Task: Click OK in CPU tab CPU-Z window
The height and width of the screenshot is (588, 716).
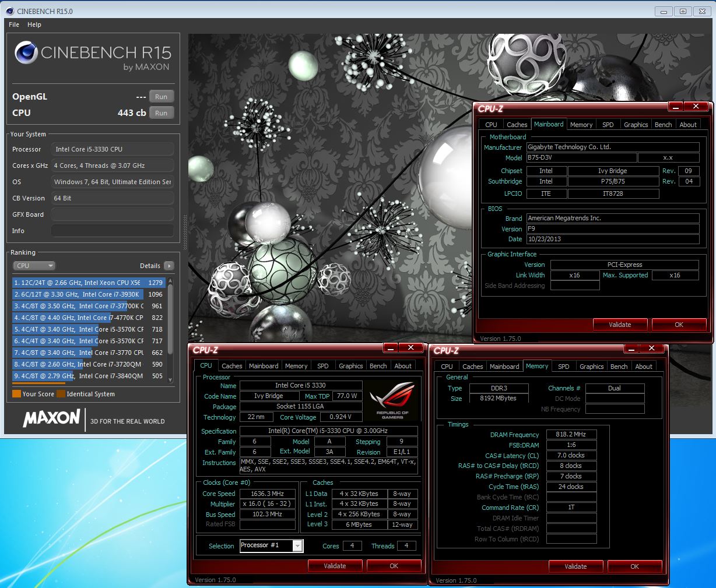Action: coord(394,566)
